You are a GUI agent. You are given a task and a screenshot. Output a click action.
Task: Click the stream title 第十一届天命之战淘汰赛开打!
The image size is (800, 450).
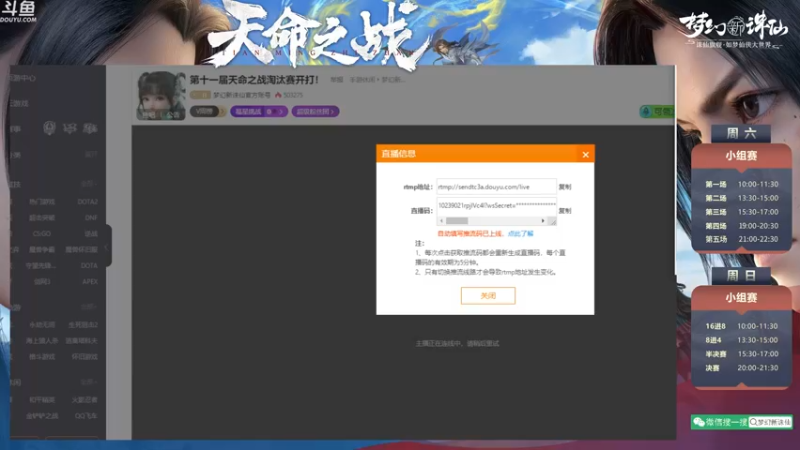click(x=254, y=80)
